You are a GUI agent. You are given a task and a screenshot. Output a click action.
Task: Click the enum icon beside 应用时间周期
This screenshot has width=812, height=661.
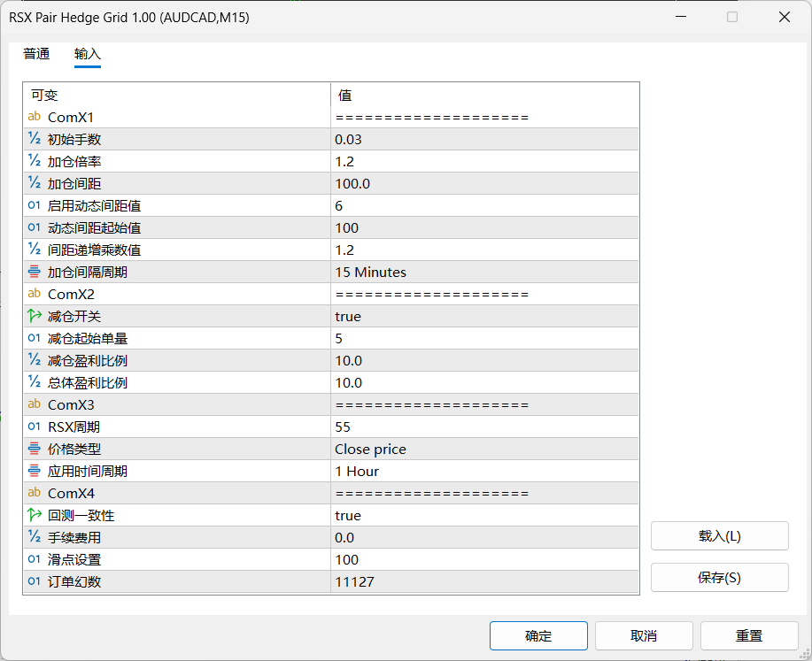coord(35,471)
